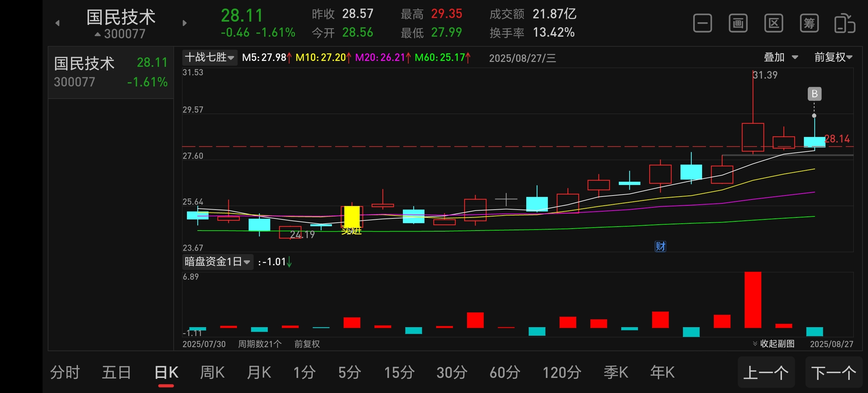This screenshot has height=393, width=868.
Task: Open the 筹 chip distribution icon
Action: click(809, 23)
